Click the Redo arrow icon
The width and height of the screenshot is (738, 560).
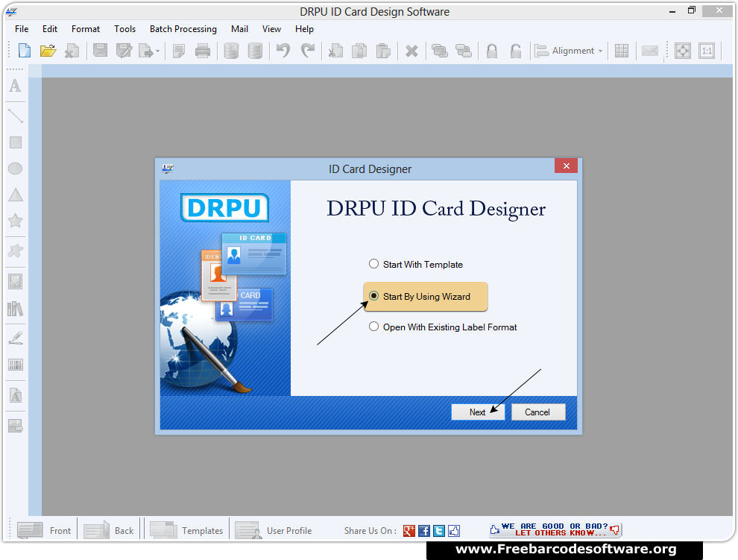click(x=308, y=51)
